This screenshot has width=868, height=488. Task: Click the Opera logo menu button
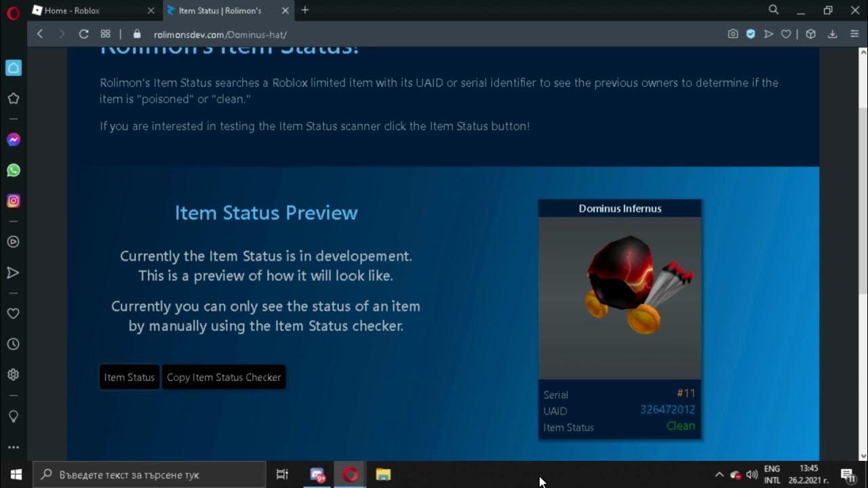tap(13, 12)
